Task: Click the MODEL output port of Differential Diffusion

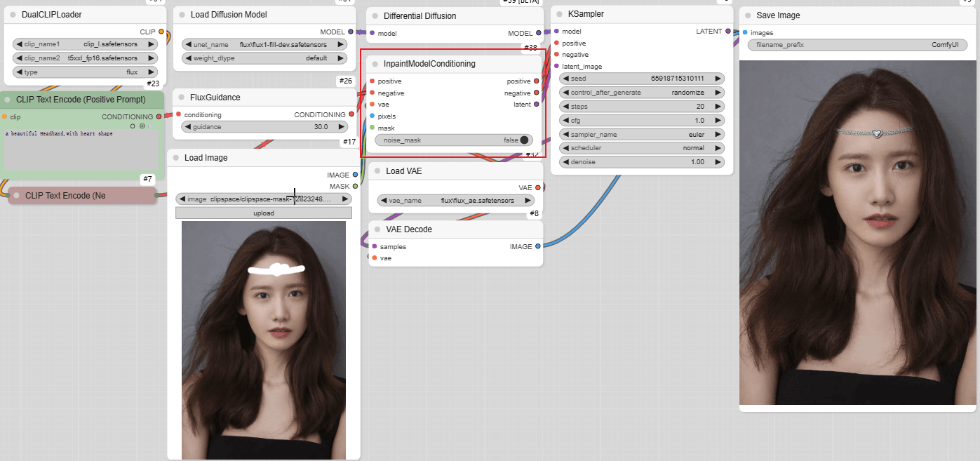Action: 539,33
